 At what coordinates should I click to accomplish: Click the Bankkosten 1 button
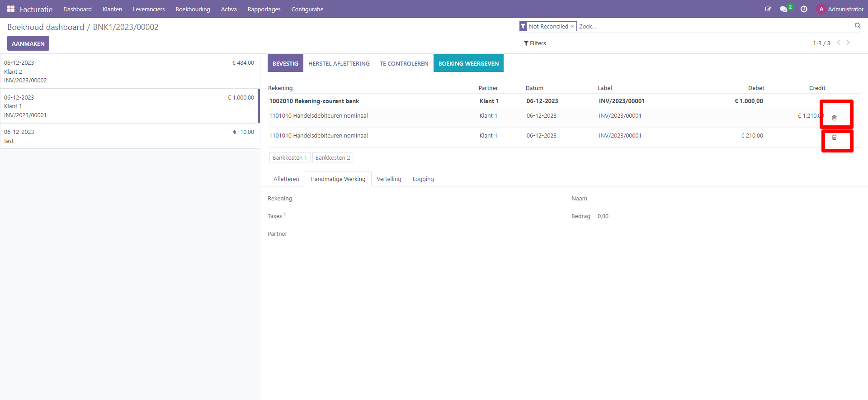(289, 157)
